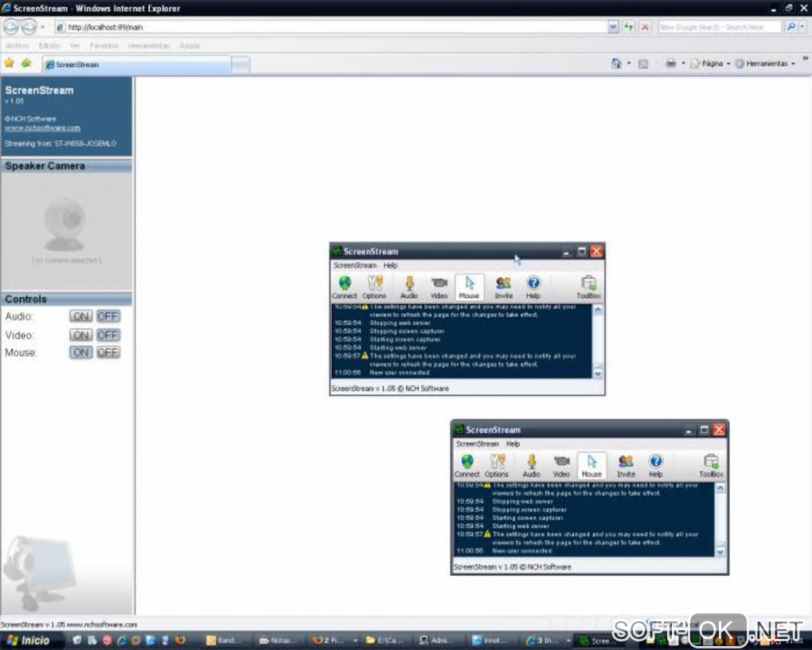Expand the address bar history dropdown
Image resolution: width=812 pixels, height=650 pixels.
[x=613, y=27]
